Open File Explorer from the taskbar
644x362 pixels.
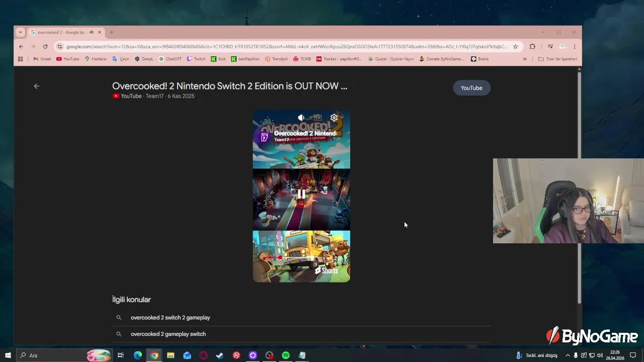(x=171, y=355)
